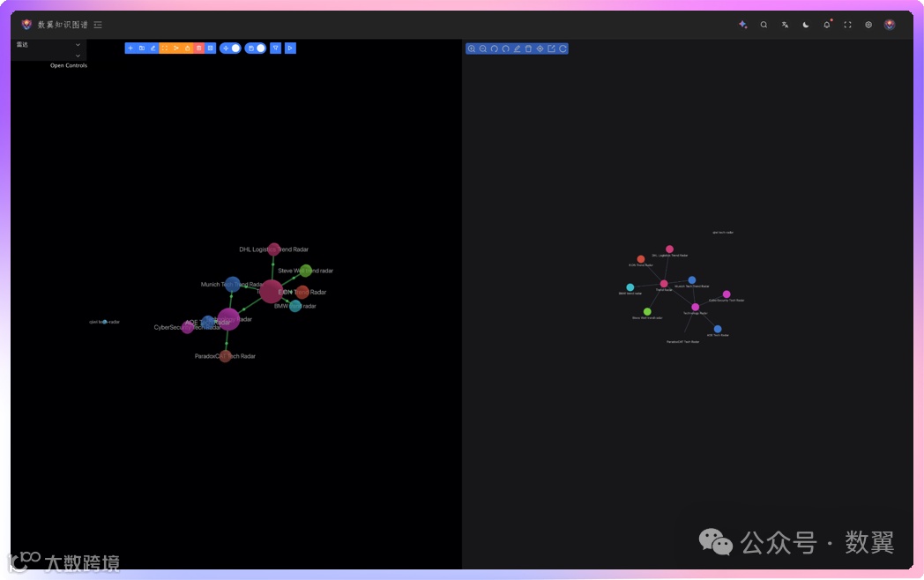Click the orange lock icon

(188, 48)
